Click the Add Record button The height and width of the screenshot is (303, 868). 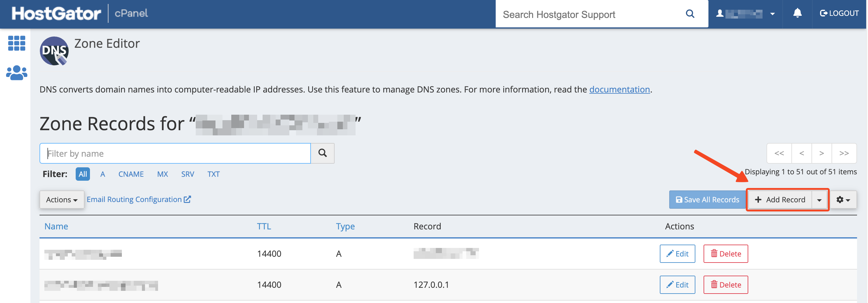780,200
